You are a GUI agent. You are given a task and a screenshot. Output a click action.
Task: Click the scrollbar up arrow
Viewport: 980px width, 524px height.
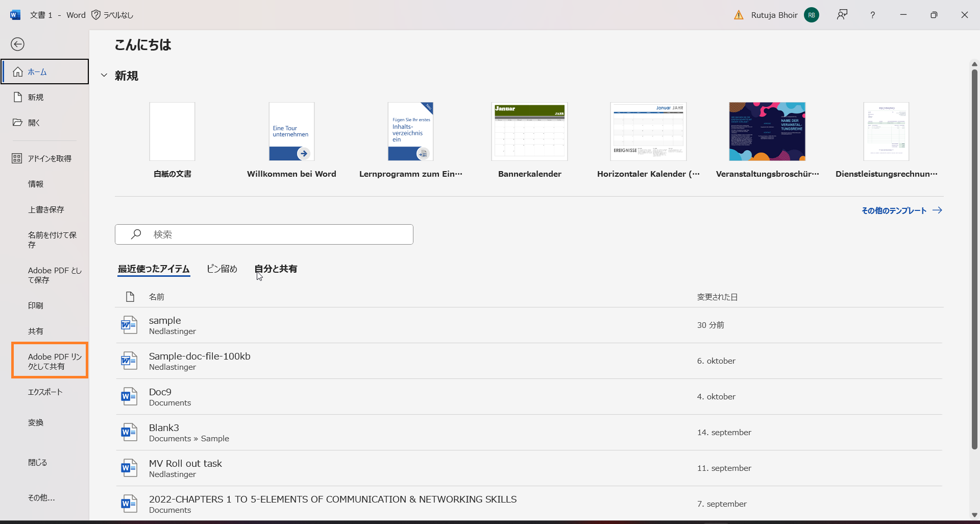click(974, 64)
